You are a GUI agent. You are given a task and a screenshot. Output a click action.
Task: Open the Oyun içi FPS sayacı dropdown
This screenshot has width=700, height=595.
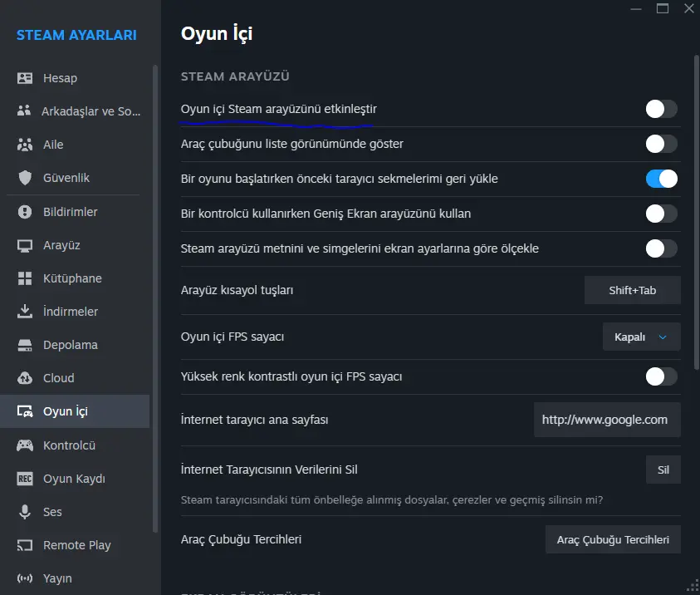click(x=642, y=337)
